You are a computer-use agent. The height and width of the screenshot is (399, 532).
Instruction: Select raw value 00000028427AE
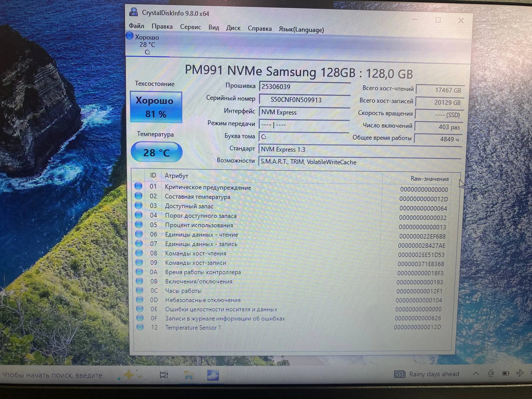pos(422,246)
